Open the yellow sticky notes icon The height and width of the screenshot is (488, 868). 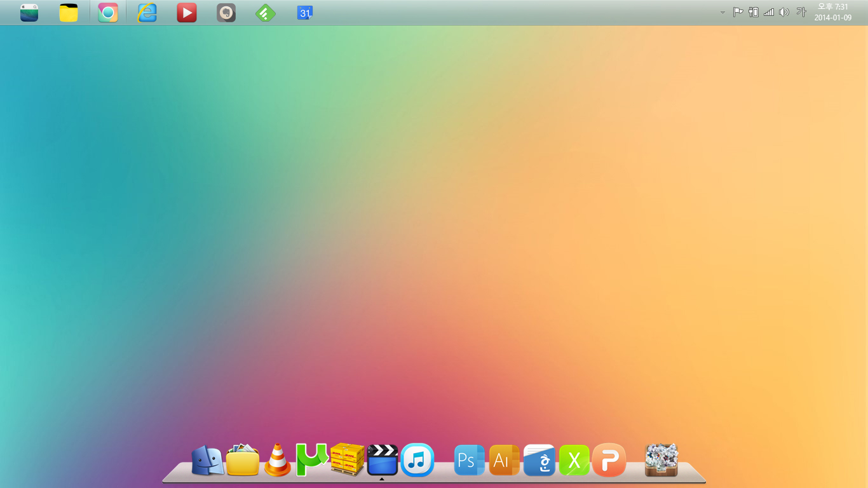pos(69,13)
